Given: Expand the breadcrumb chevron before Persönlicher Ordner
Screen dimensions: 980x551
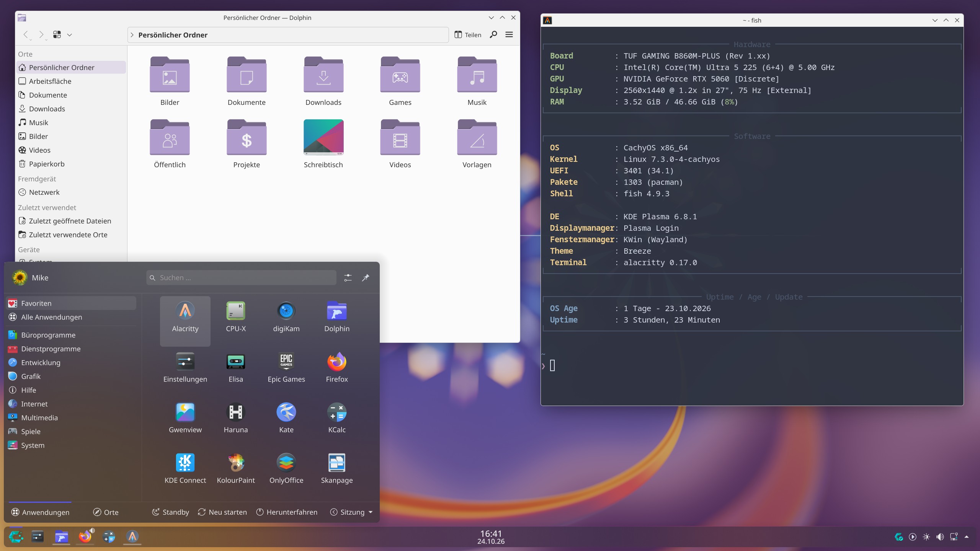Looking at the screenshot, I should coord(132,35).
